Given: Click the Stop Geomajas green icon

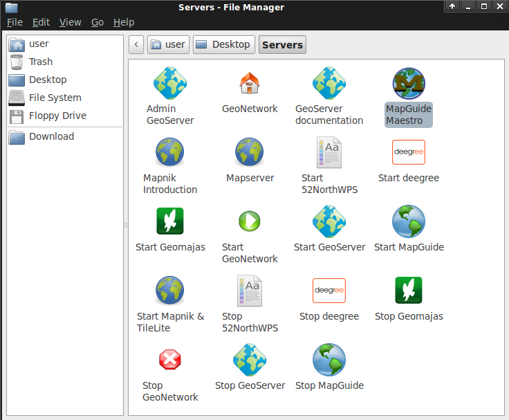Looking at the screenshot, I should click(409, 290).
